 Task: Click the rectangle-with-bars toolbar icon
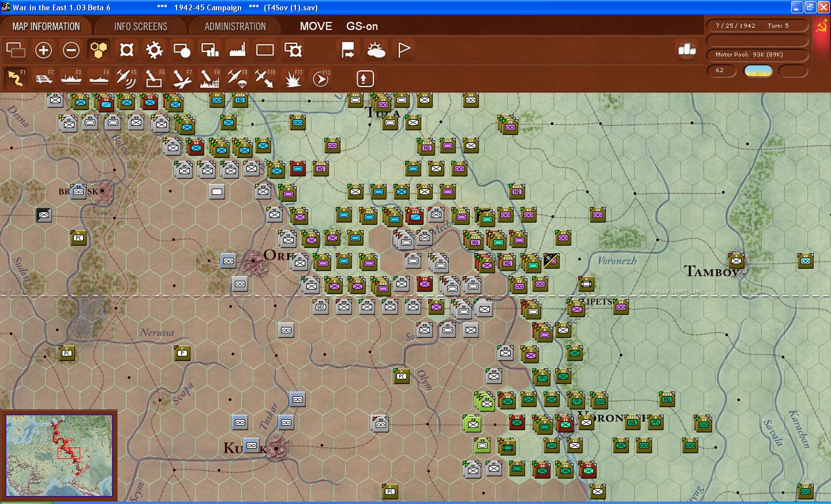tap(209, 50)
